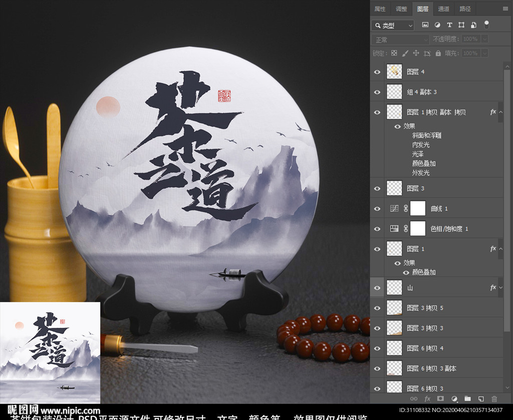Toggle 颜色叠加 effect eye under 图层 1
The height and width of the screenshot is (420, 513).
[406, 272]
